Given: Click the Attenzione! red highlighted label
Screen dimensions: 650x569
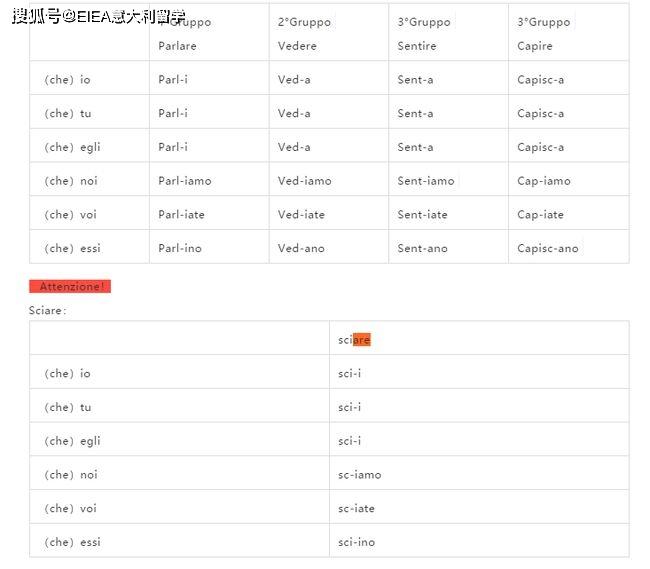Looking at the screenshot, I should [70, 287].
